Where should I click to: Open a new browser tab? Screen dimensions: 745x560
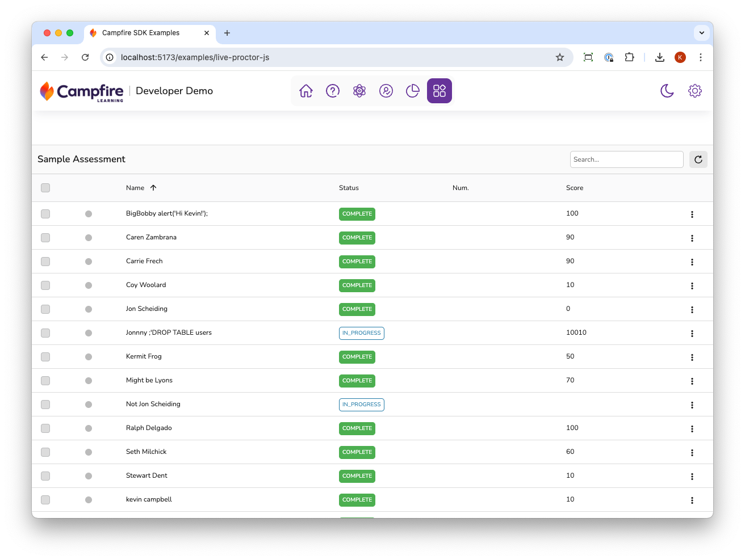[227, 33]
